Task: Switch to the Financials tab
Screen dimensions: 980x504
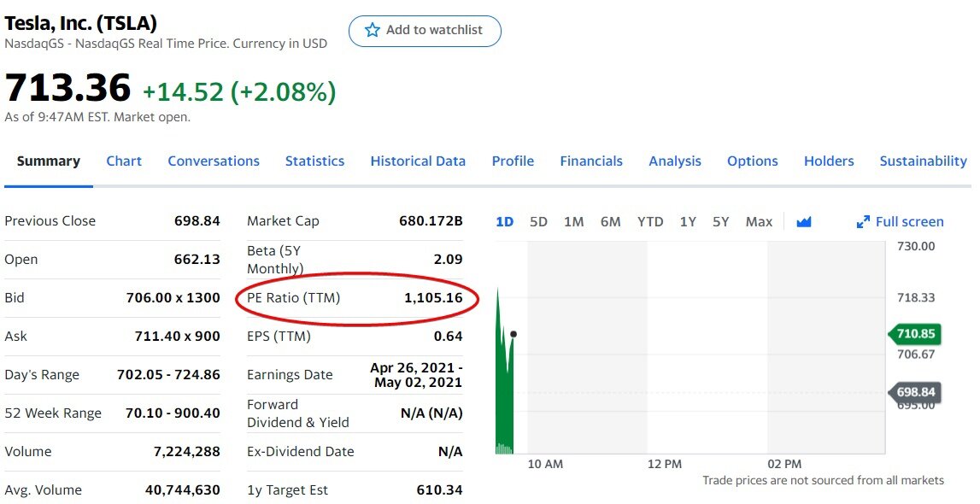Action: click(591, 161)
